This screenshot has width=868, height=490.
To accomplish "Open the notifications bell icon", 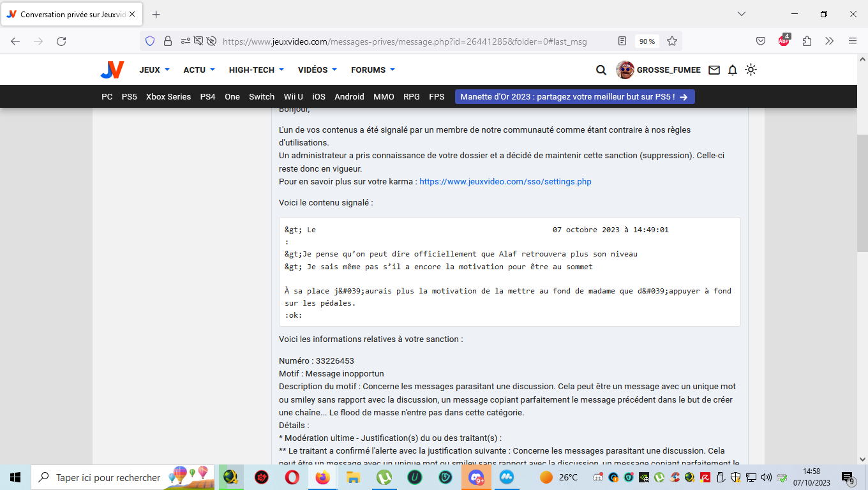I will pos(733,70).
